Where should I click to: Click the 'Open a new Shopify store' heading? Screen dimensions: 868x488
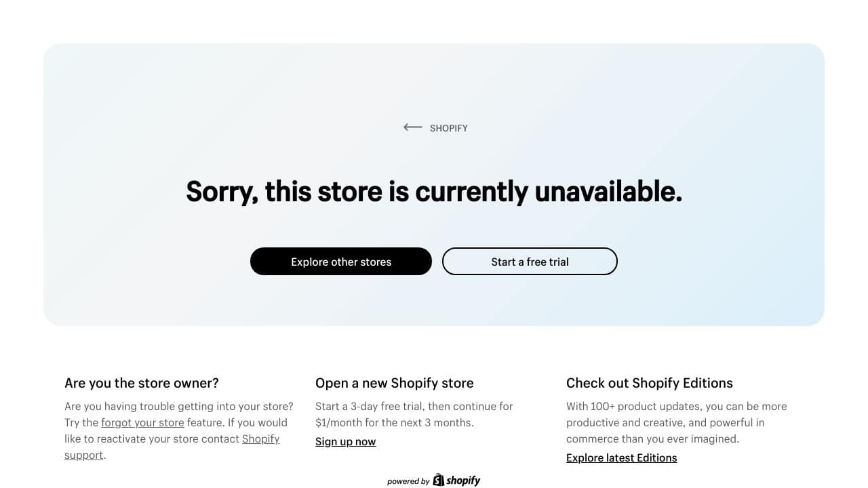click(x=395, y=383)
